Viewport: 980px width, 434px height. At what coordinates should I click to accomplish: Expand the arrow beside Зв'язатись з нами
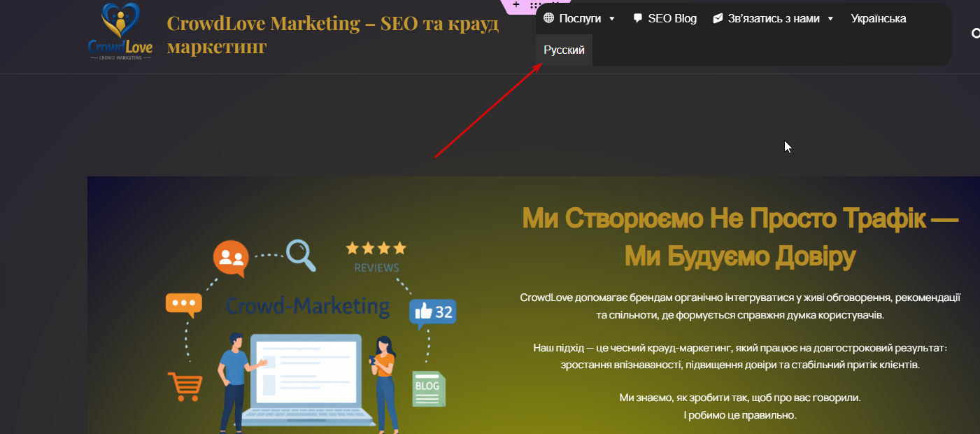(830, 19)
